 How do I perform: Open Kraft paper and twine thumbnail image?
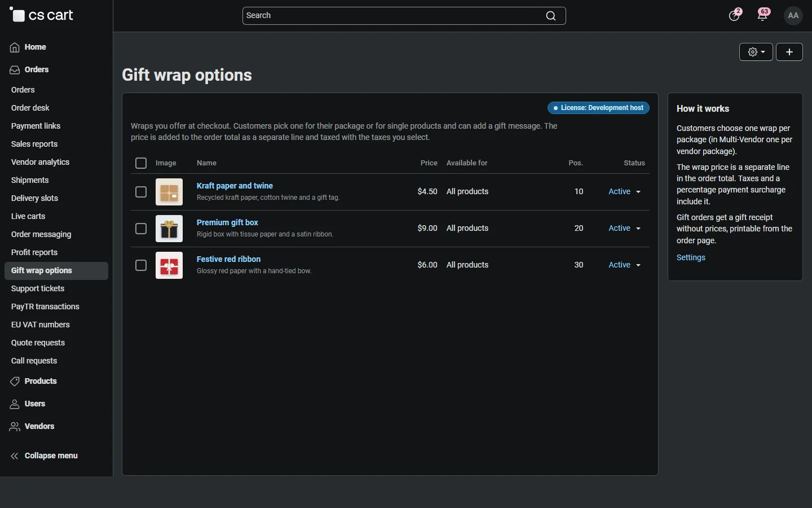tap(169, 192)
